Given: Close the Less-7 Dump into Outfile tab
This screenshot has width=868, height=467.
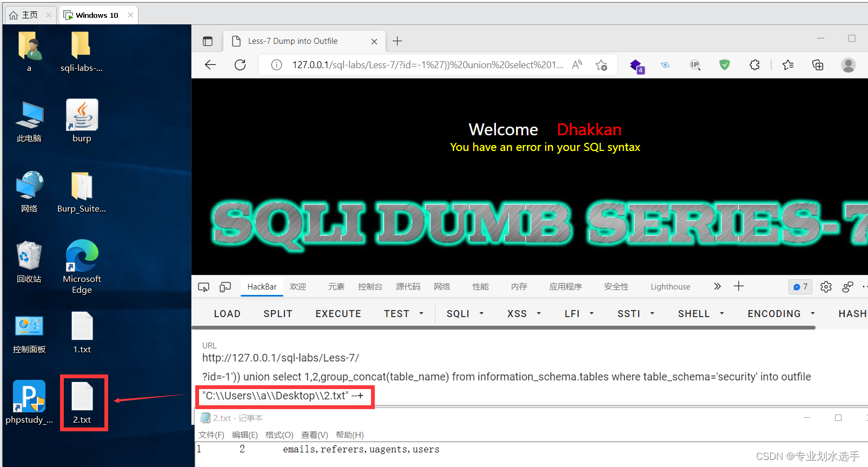Looking at the screenshot, I should 374,41.
